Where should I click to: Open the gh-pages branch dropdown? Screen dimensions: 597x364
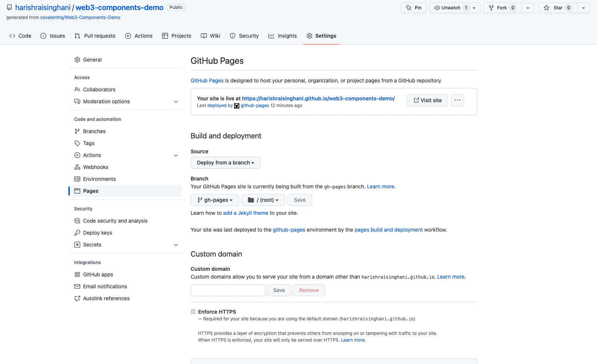point(215,200)
